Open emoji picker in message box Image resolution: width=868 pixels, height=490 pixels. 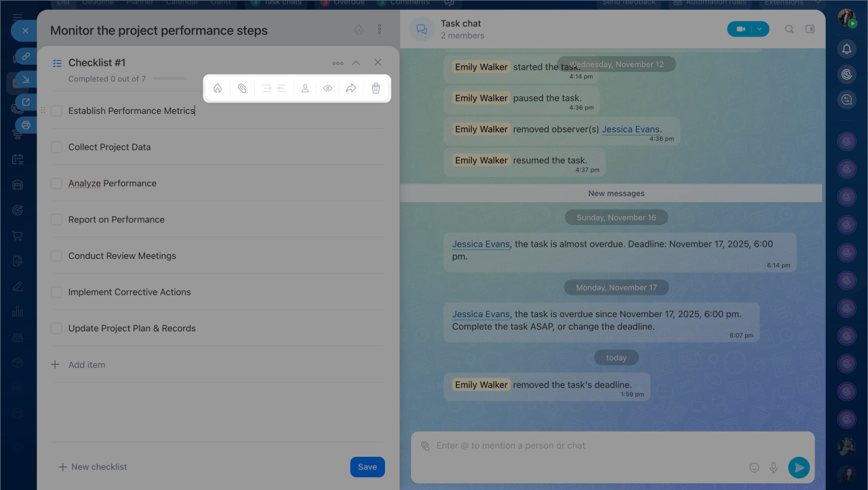pyautogui.click(x=754, y=468)
